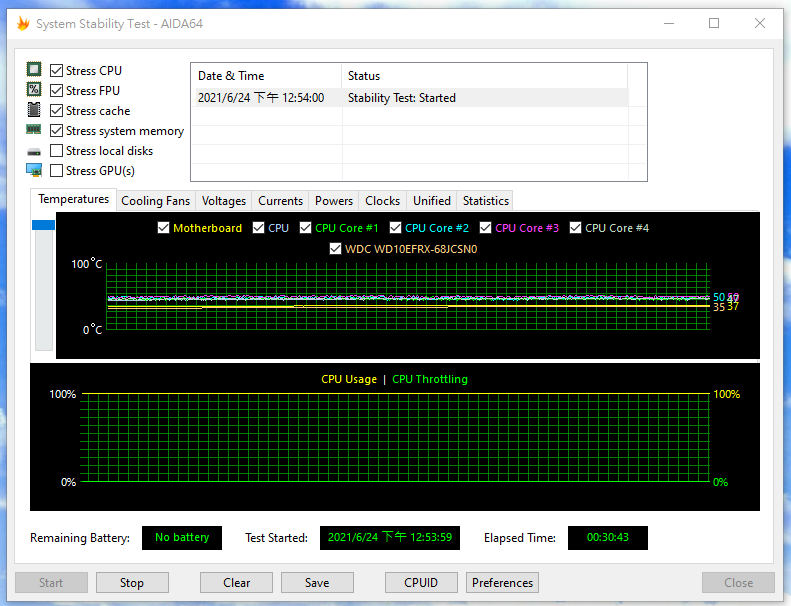Click the Status column header
The image size is (791, 606).
[x=484, y=76]
